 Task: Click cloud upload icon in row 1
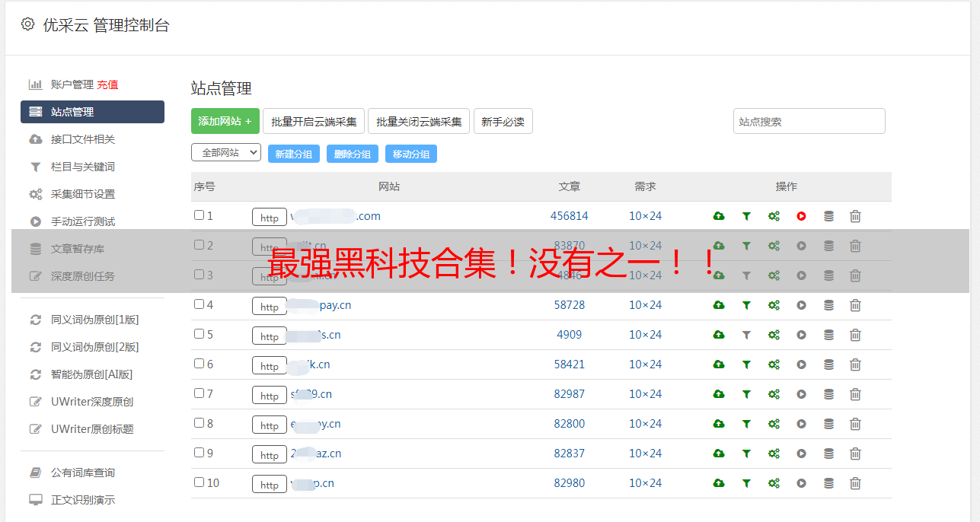[718, 216]
